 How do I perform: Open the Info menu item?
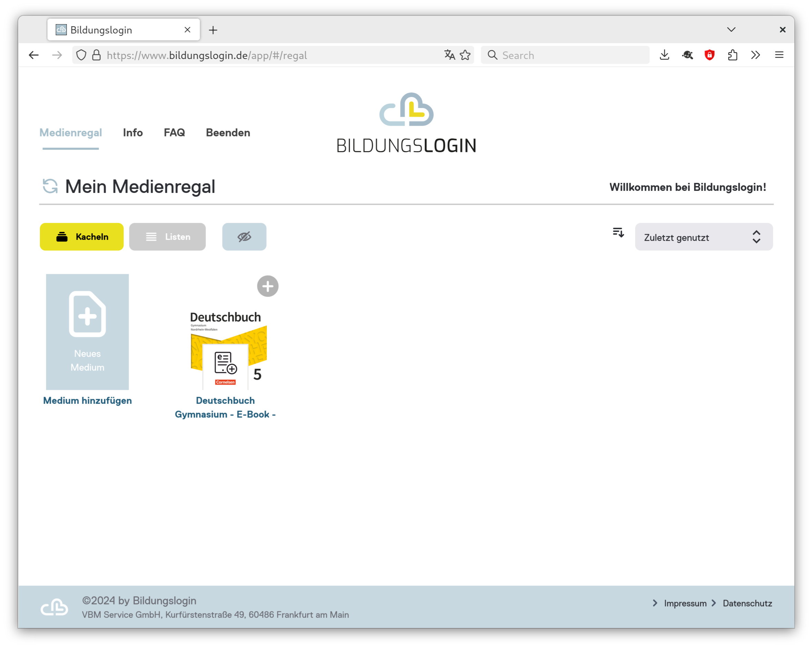132,132
